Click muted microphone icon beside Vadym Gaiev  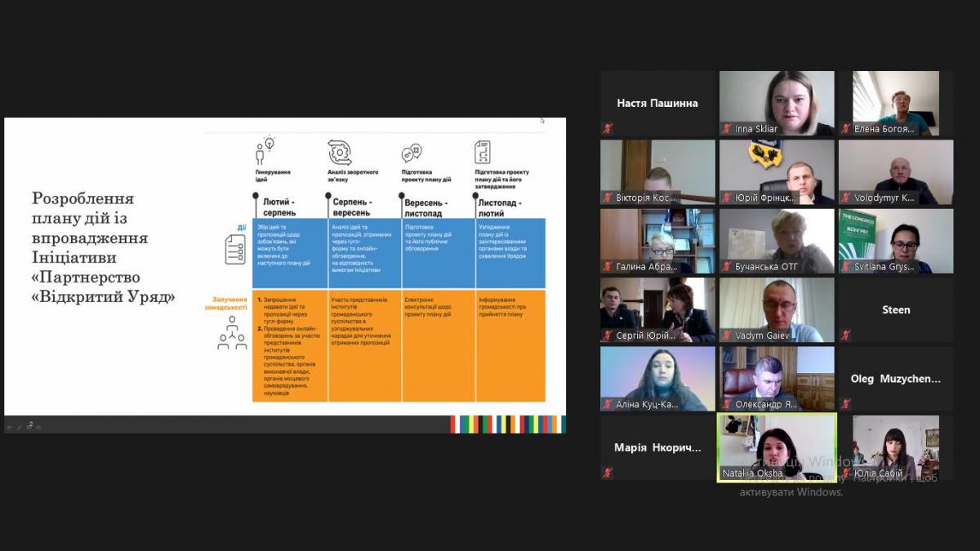click(x=726, y=335)
